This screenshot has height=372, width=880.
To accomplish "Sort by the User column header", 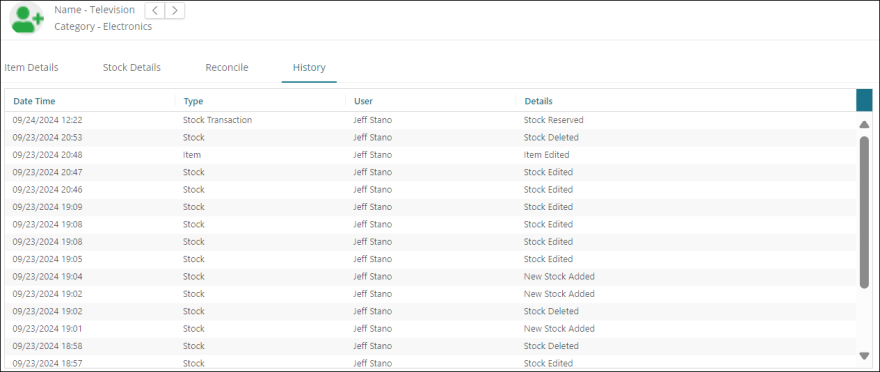I will pyautogui.click(x=364, y=101).
